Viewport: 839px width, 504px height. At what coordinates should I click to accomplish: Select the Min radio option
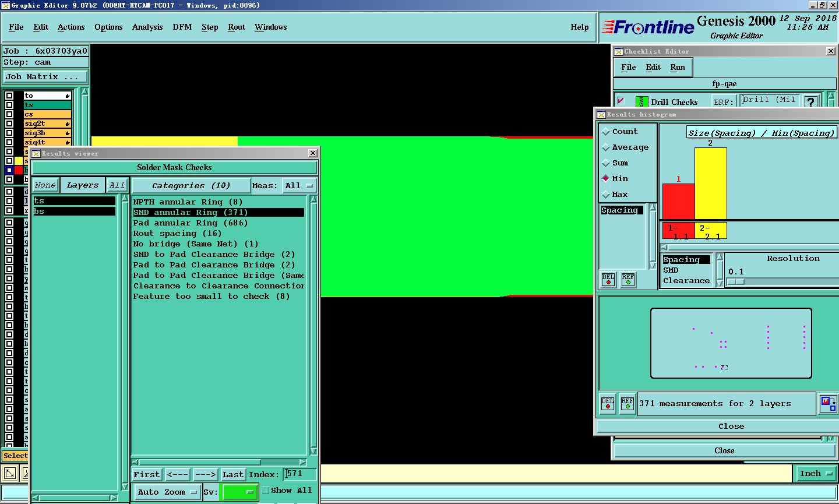[x=606, y=179]
